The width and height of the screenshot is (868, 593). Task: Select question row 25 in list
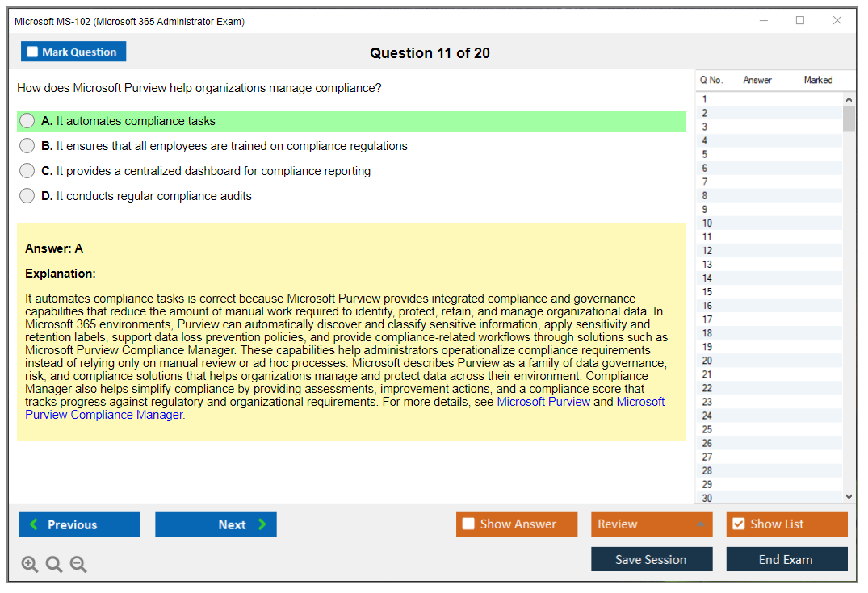(769, 429)
